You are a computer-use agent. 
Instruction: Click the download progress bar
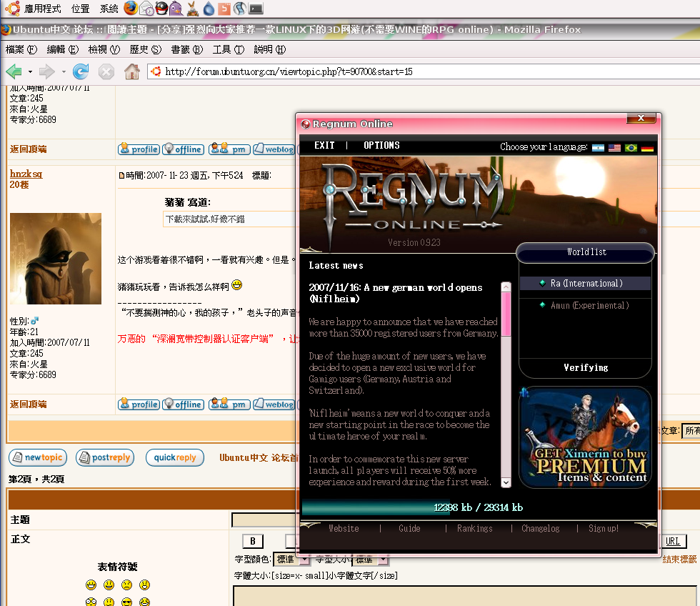pos(479,507)
